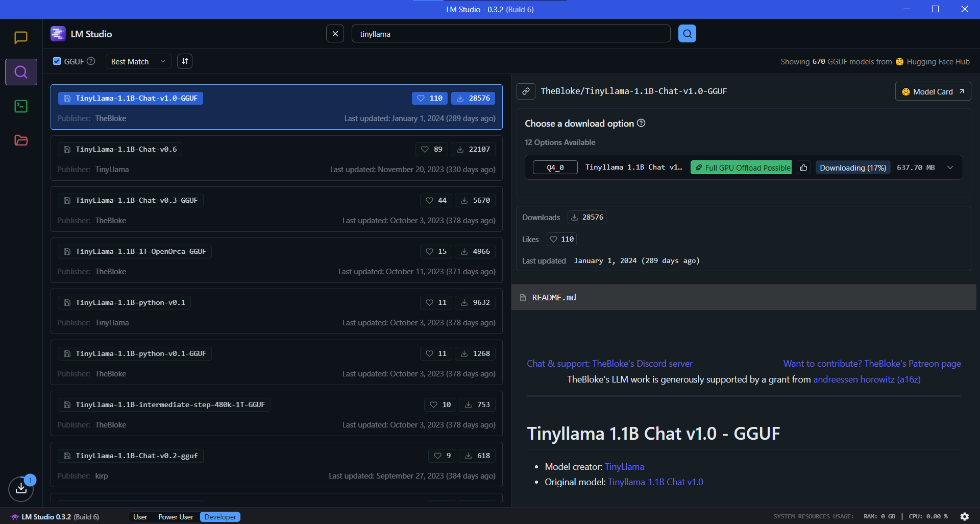Viewport: 980px width, 524px height.
Task: Click the blue search magnifier button
Action: coord(687,34)
